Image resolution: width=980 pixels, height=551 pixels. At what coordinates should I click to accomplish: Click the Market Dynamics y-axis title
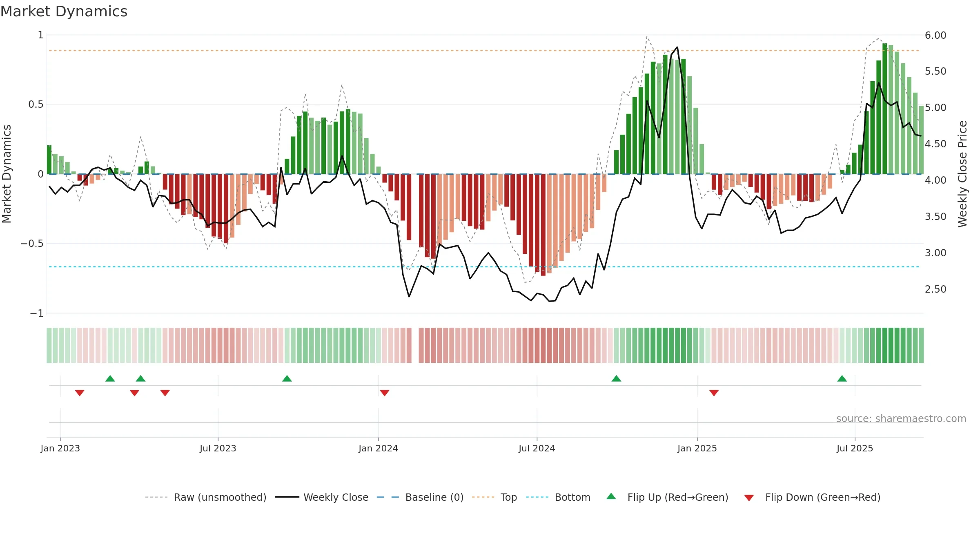[x=7, y=174]
